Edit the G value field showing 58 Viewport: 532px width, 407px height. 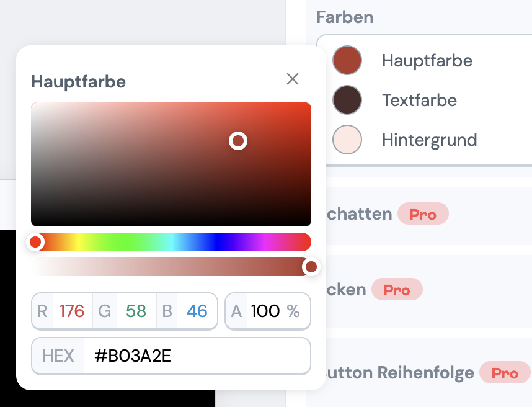[135, 311]
